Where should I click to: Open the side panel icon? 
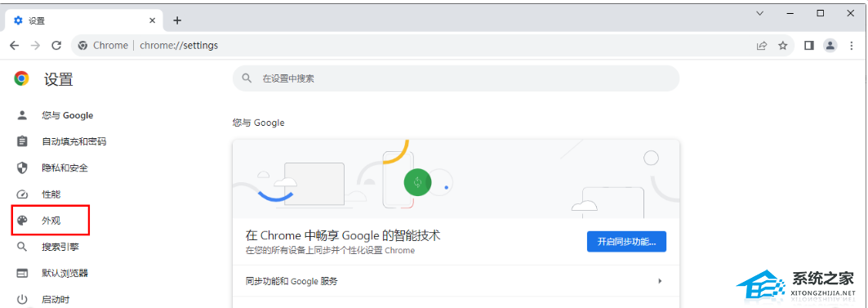(808, 46)
